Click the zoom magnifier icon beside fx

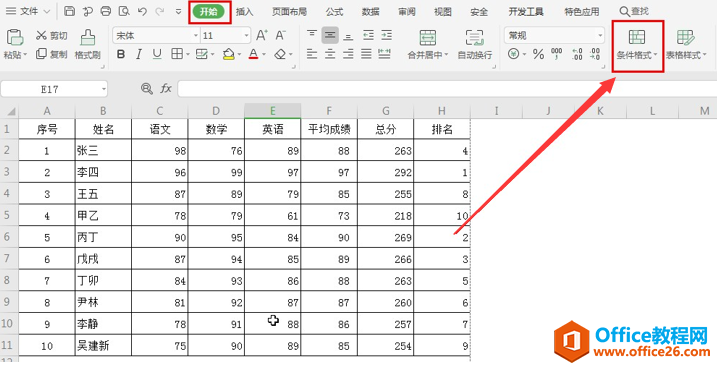click(147, 89)
